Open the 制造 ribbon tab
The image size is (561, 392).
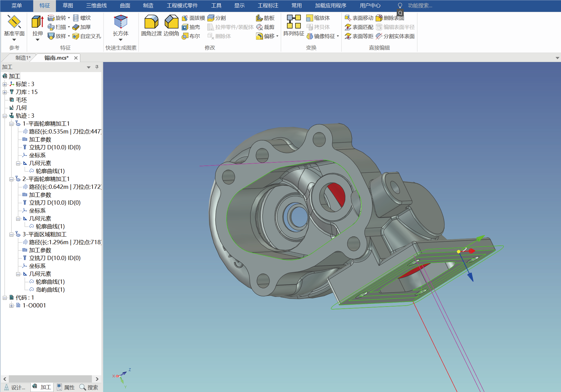pos(148,5)
